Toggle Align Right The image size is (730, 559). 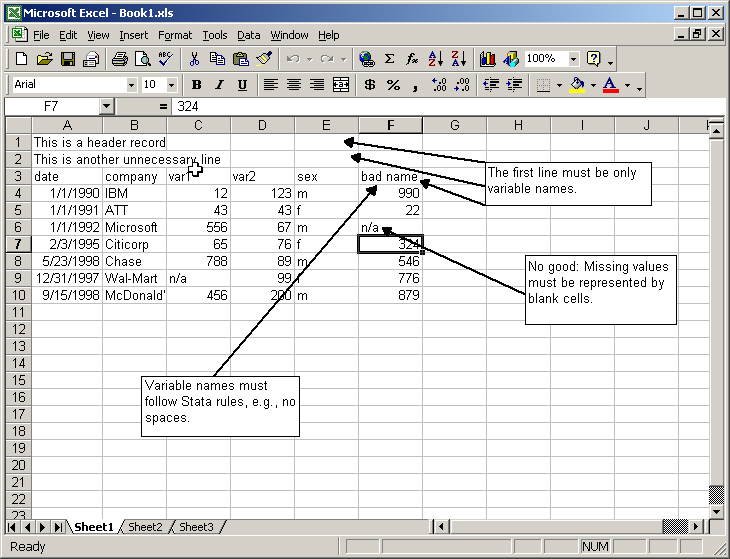click(x=317, y=85)
